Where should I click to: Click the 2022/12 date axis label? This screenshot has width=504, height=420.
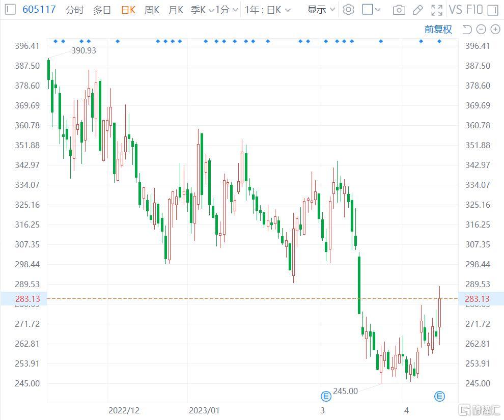click(x=124, y=410)
